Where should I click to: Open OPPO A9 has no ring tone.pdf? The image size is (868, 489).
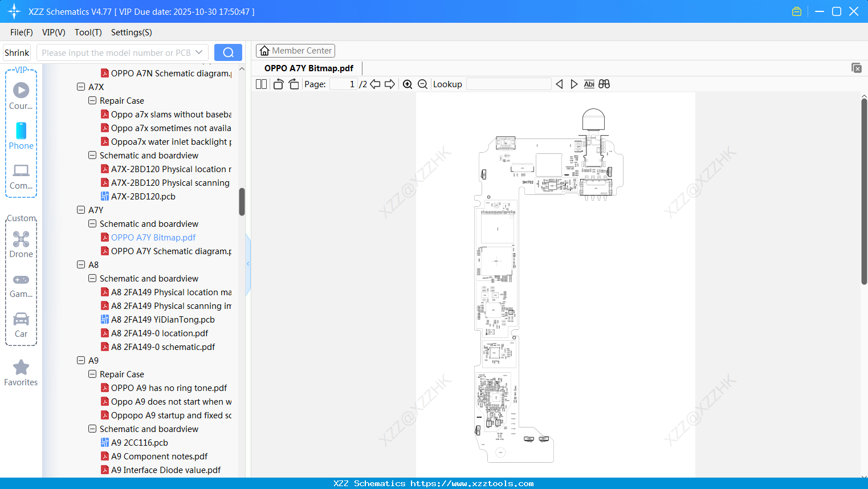pyautogui.click(x=169, y=388)
